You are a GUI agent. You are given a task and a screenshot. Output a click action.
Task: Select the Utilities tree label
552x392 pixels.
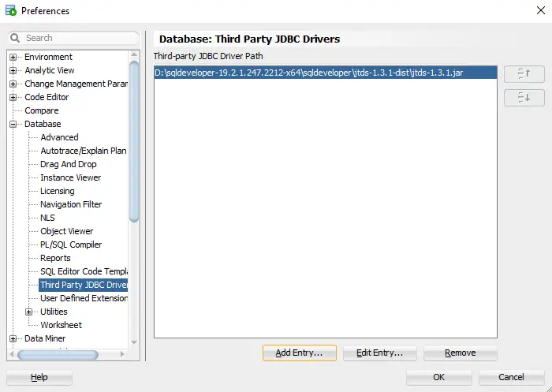(54, 312)
